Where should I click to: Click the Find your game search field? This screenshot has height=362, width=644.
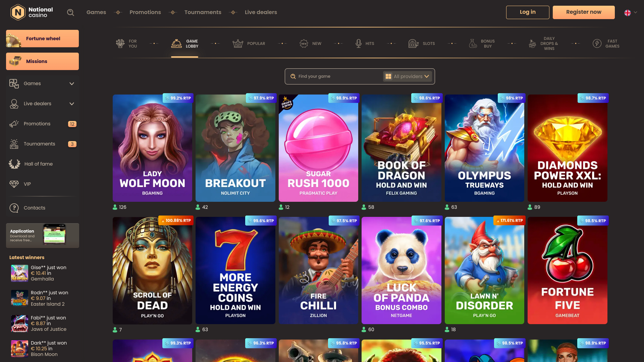click(332, 76)
